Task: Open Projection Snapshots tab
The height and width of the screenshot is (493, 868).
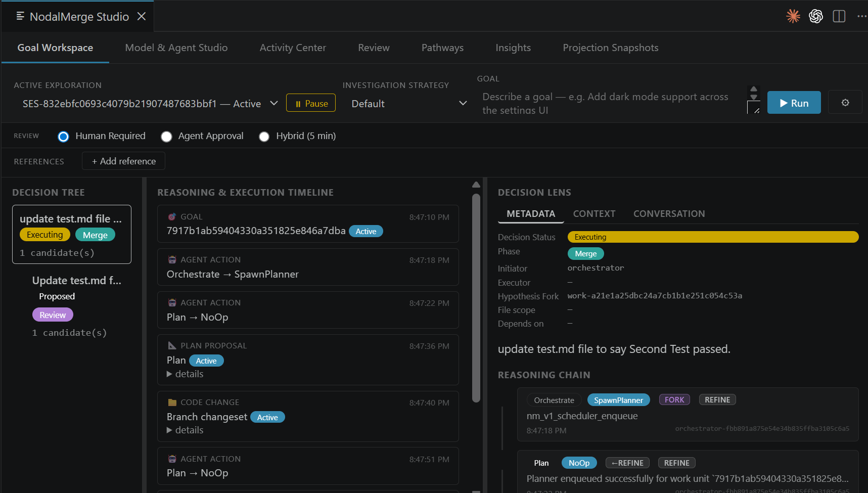Action: coord(611,48)
